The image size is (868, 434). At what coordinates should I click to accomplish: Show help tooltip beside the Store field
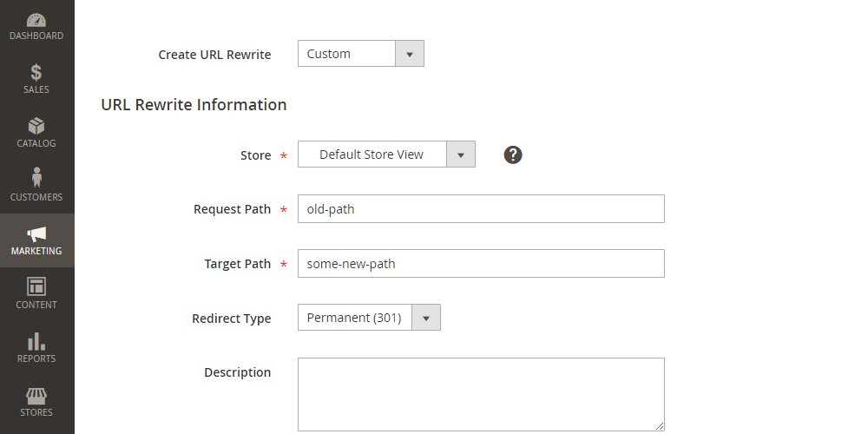(513, 155)
